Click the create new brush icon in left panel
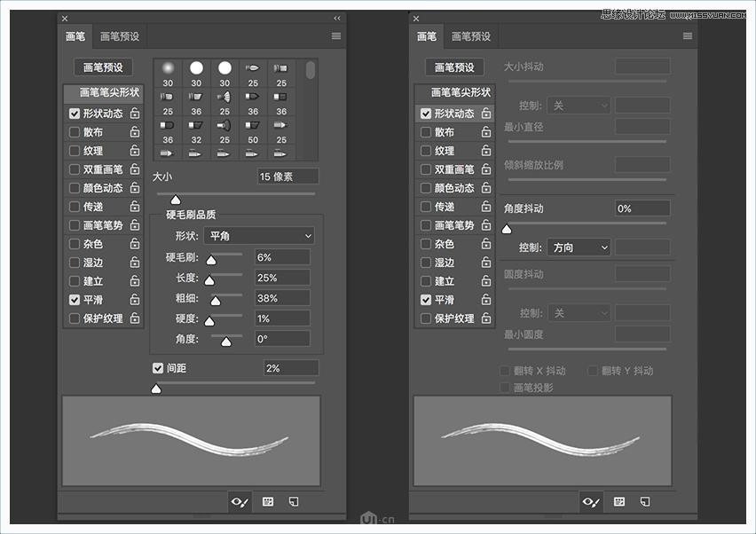 tap(293, 502)
